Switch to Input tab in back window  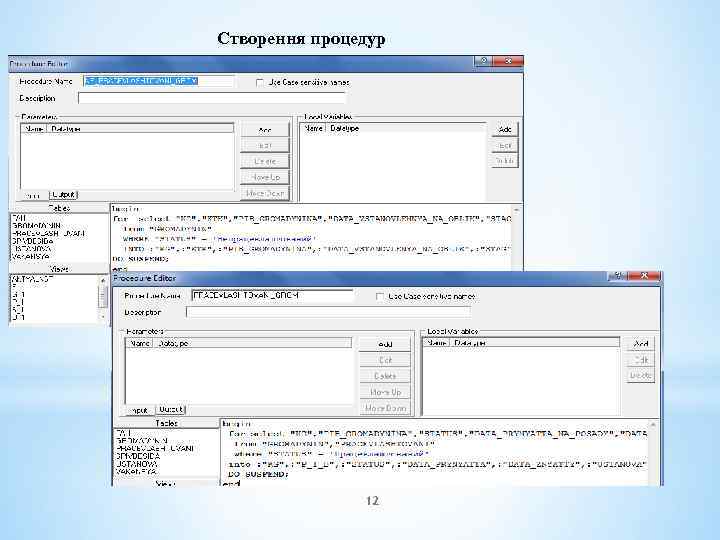(x=33, y=196)
